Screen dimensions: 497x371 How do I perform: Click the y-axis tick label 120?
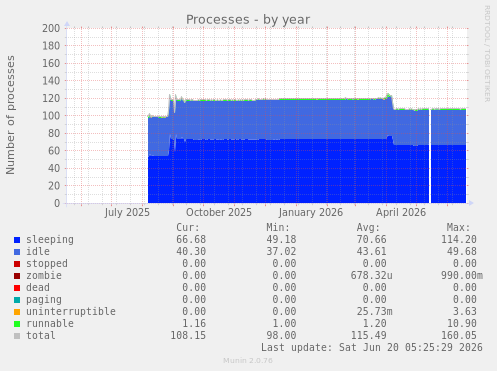tap(51, 99)
